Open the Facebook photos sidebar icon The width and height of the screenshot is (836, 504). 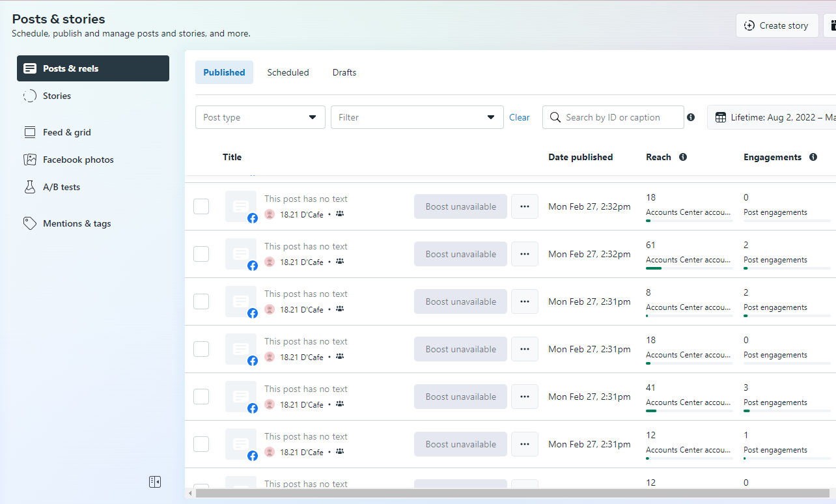tap(29, 160)
